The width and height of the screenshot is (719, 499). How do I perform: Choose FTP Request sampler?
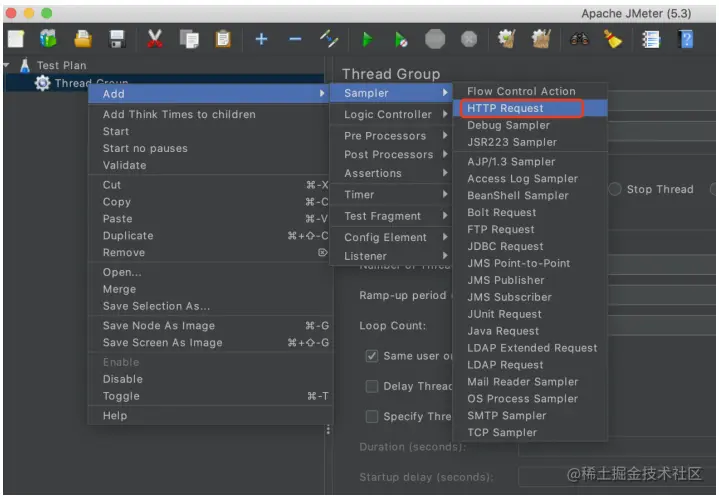530,229
